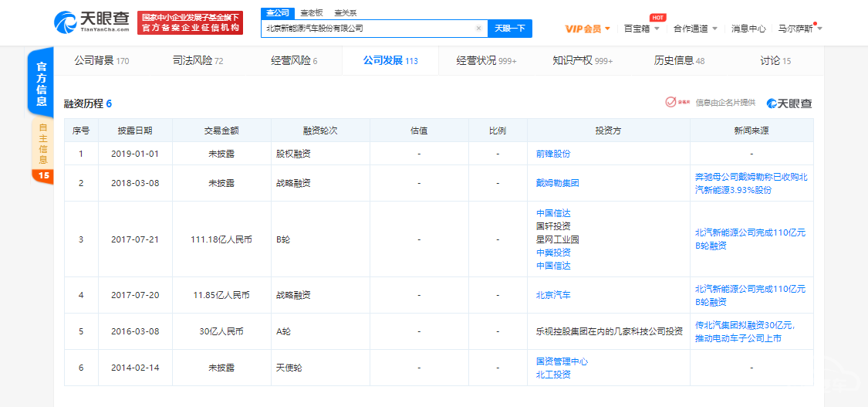
Task: Click the 30亿人民币 amount cell
Action: tap(221, 331)
